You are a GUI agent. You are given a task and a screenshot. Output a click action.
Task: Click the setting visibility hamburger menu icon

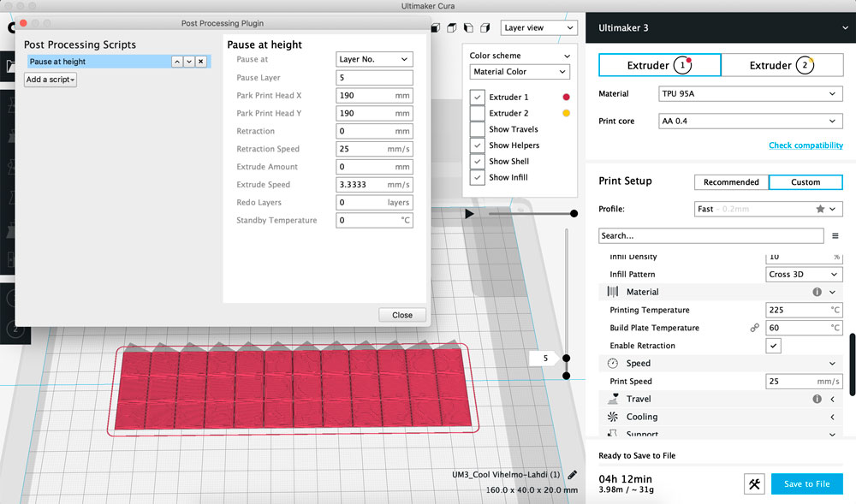click(x=835, y=235)
